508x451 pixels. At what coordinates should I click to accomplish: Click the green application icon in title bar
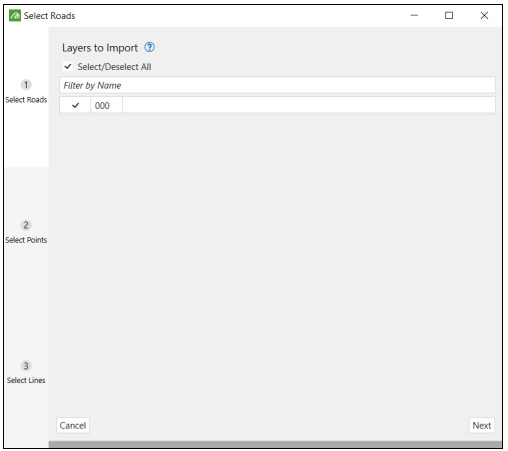click(15, 15)
